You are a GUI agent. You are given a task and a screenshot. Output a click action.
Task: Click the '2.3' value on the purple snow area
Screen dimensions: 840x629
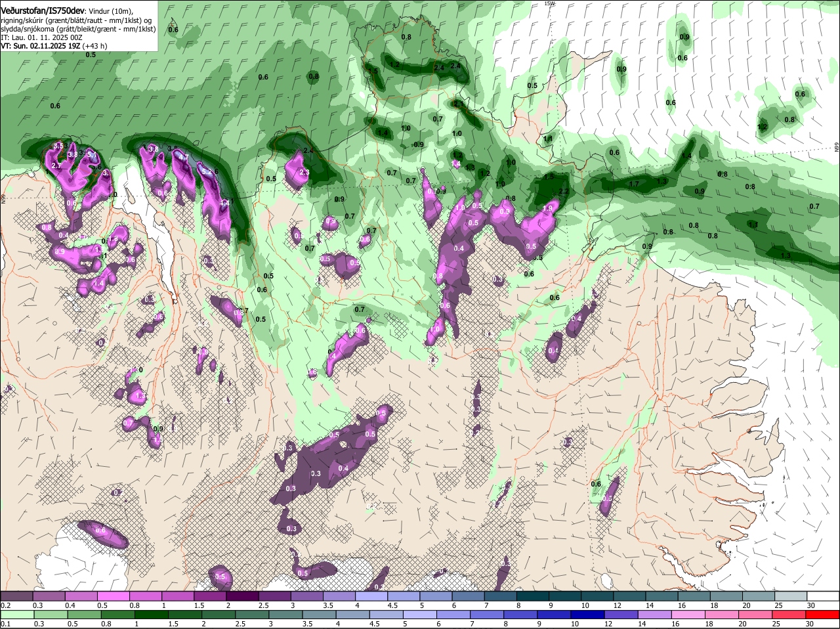(x=304, y=173)
